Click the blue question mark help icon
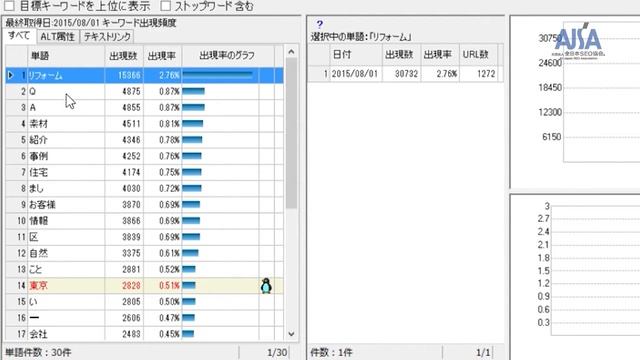Viewport: 640px width, 360px height. tap(320, 24)
